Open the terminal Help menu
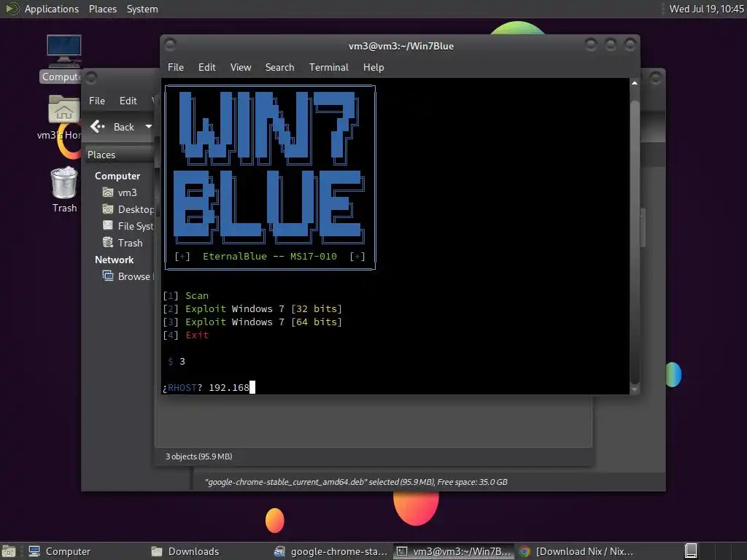The image size is (747, 560). [x=373, y=67]
